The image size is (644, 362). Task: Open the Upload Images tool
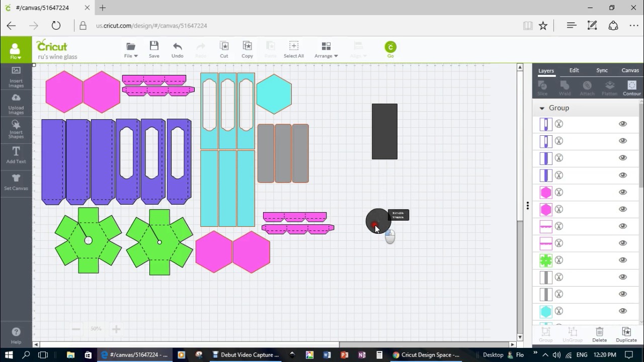[16, 104]
